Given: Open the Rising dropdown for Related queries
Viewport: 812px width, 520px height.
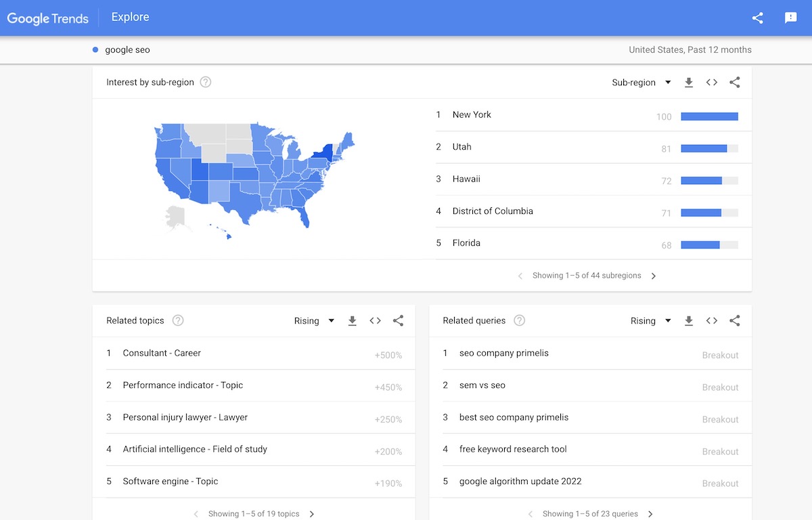Looking at the screenshot, I should coord(650,320).
